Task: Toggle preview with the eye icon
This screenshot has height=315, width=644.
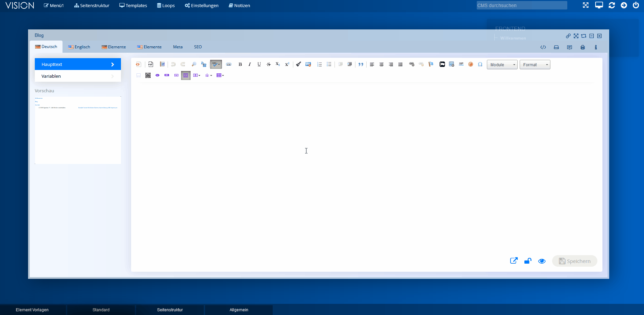Action: (x=542, y=261)
